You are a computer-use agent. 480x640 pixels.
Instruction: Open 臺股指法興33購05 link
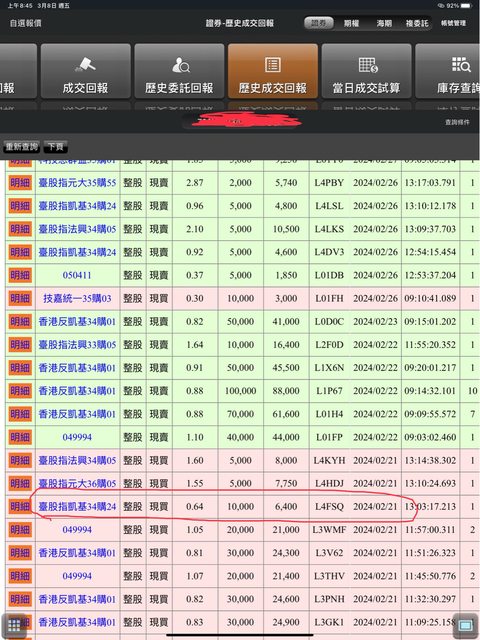(77, 345)
